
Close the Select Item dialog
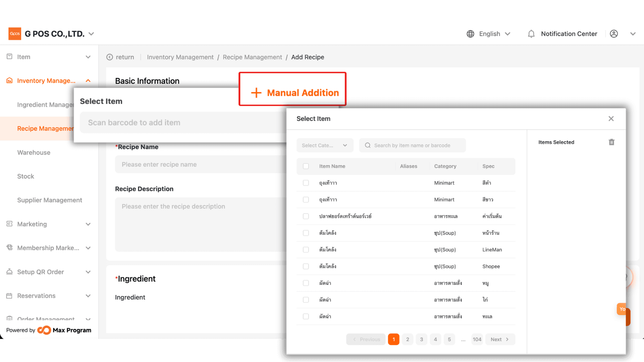611,119
